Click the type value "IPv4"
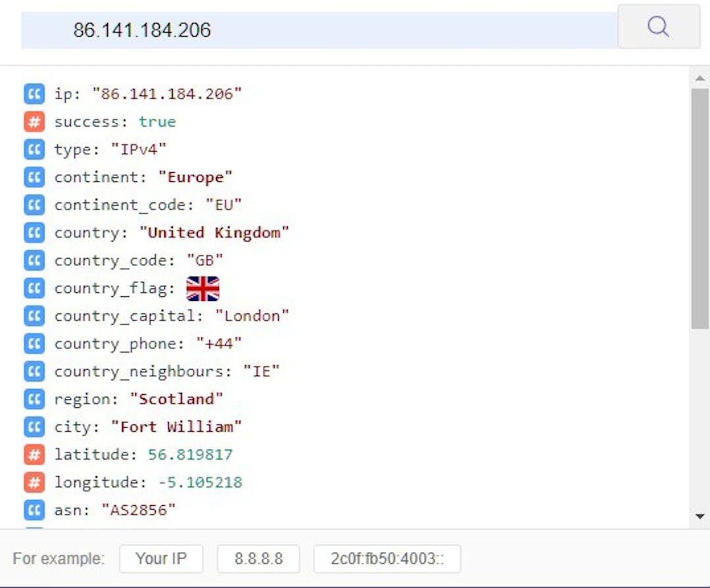 click(139, 149)
